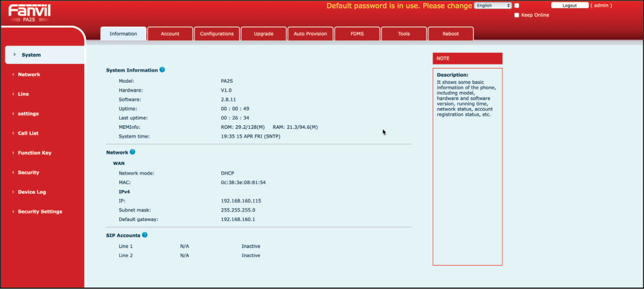This screenshot has width=644, height=290.
Task: Tick the checkbox beside the language selector
Action: pos(516,5)
